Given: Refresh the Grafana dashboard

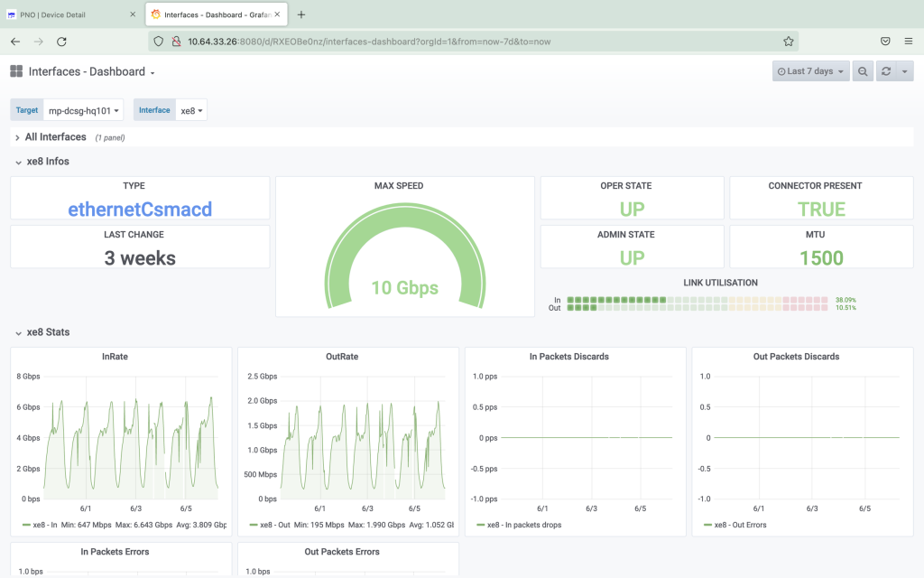Looking at the screenshot, I should (886, 71).
